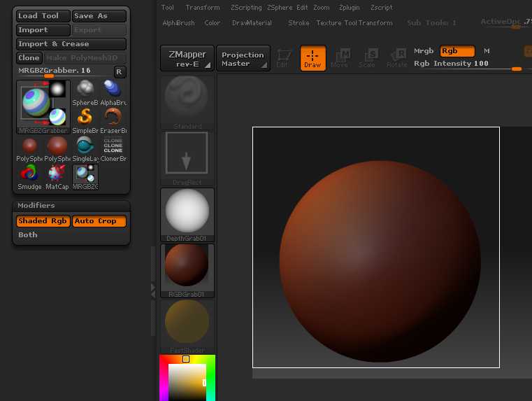Toggle the Shaded Rgb modifier

tap(43, 221)
